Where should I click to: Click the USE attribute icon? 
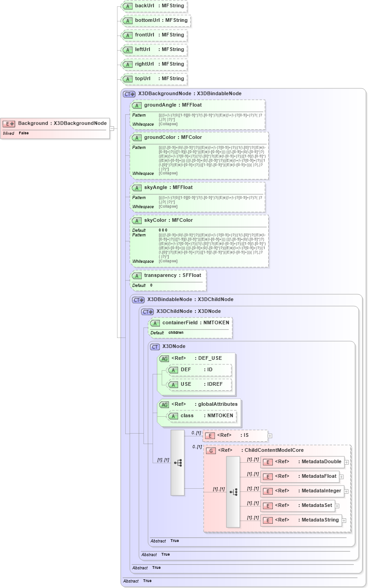(x=174, y=384)
